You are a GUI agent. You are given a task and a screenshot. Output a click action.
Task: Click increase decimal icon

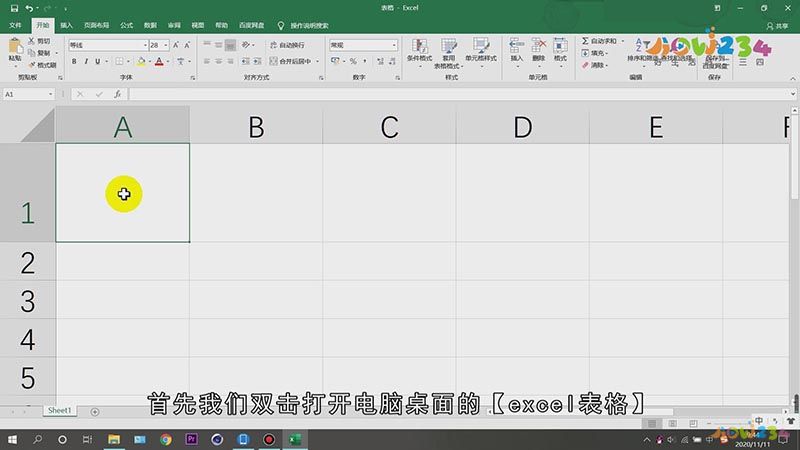[380, 61]
